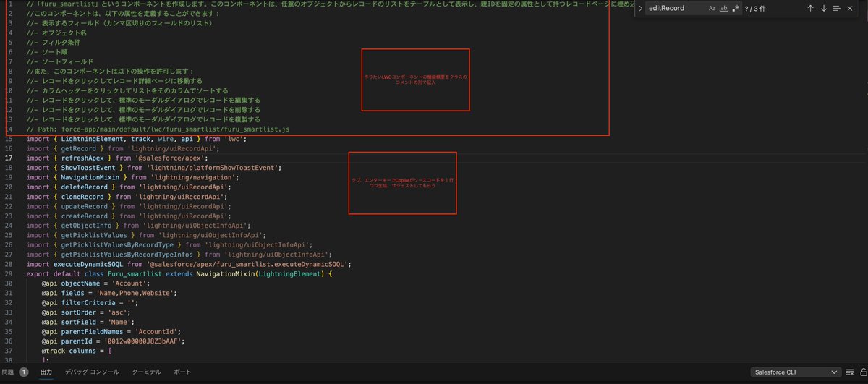Open the 問題 panel tab
The width and height of the screenshot is (868, 384).
coord(14,372)
